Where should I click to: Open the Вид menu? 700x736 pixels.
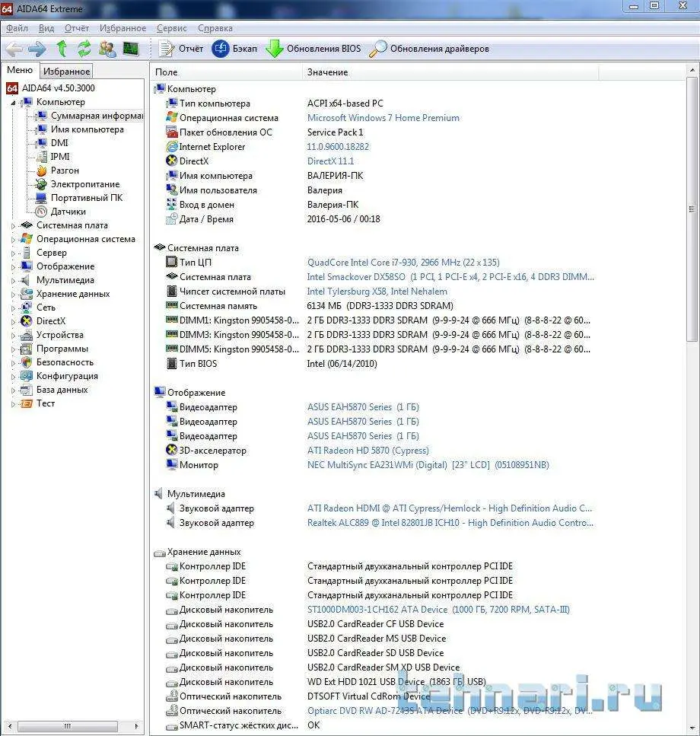point(46,28)
